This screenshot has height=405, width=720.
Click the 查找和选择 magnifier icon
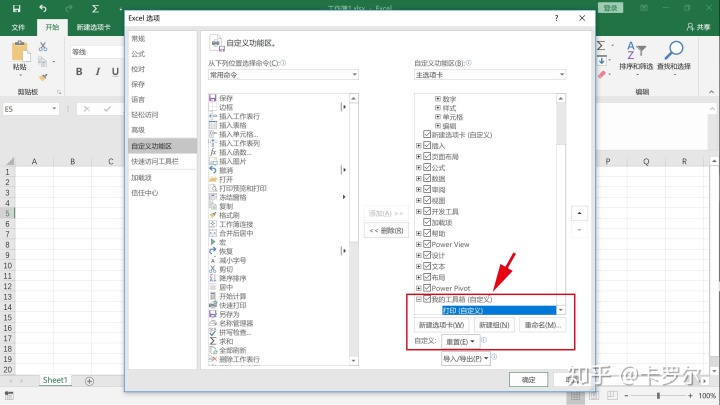pyautogui.click(x=674, y=51)
